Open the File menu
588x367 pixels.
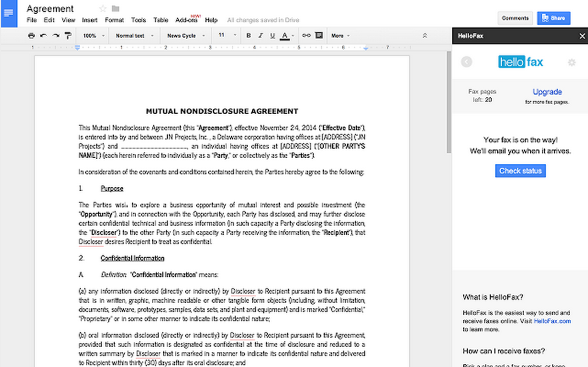[32, 20]
